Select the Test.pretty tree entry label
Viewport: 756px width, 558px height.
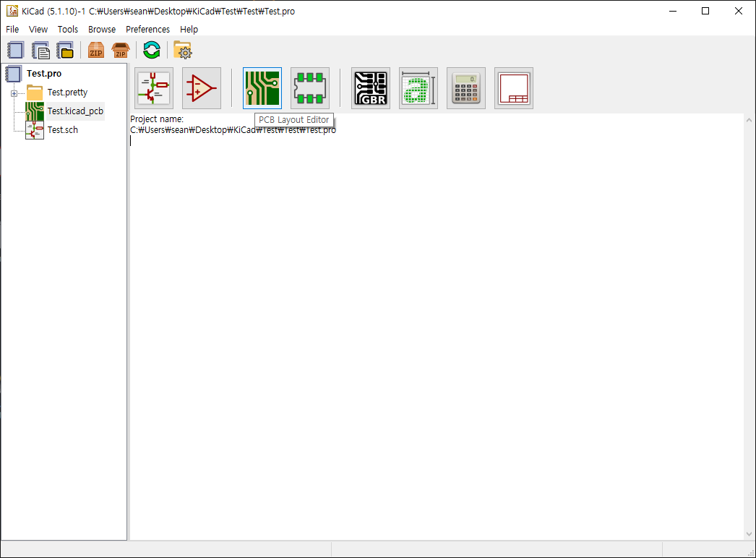pyautogui.click(x=67, y=92)
